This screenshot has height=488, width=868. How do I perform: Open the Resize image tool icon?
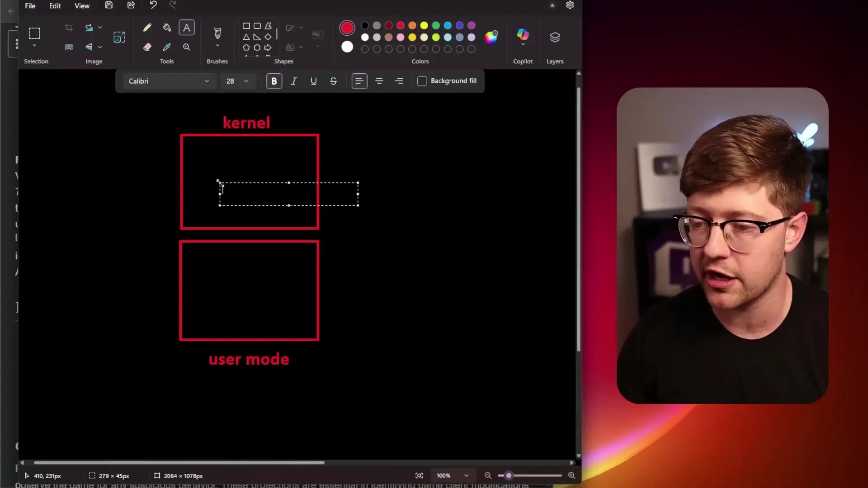pyautogui.click(x=119, y=37)
